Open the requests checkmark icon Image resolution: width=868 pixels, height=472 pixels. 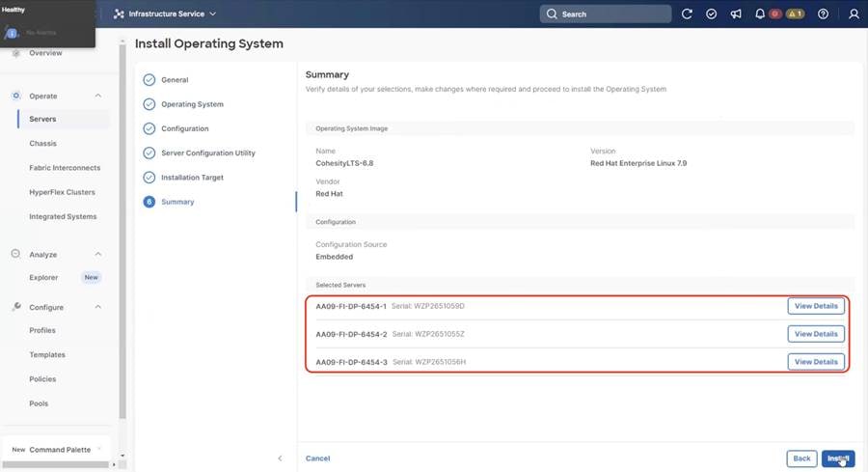pos(711,14)
